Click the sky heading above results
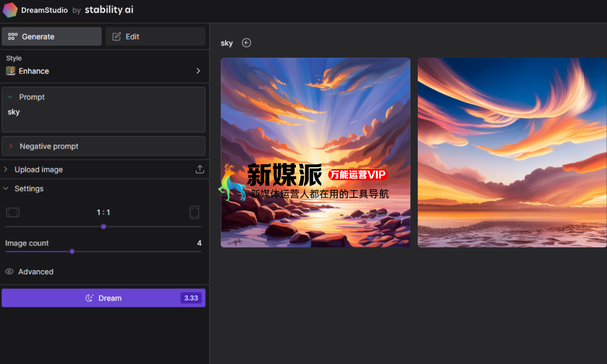Image resolution: width=607 pixels, height=364 pixels. (x=227, y=43)
